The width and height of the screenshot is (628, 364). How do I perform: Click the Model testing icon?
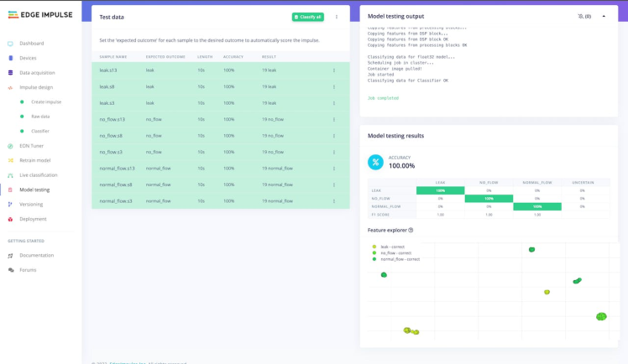pos(10,190)
